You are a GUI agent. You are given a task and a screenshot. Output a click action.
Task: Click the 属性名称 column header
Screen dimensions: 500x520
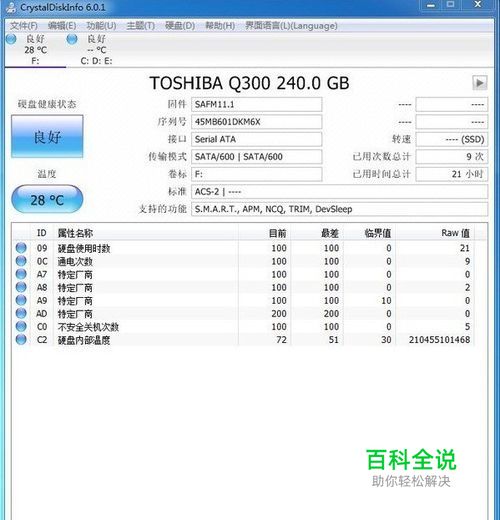[146, 233]
